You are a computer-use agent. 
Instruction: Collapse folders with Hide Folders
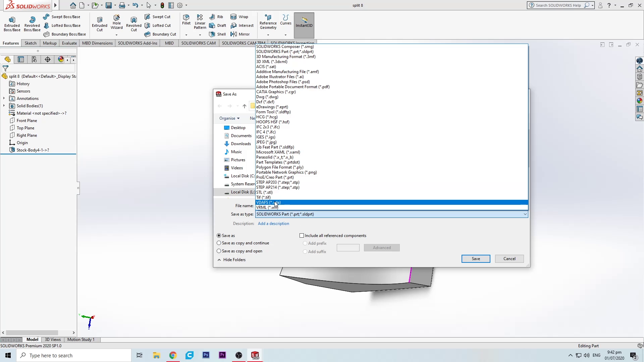coord(231,260)
